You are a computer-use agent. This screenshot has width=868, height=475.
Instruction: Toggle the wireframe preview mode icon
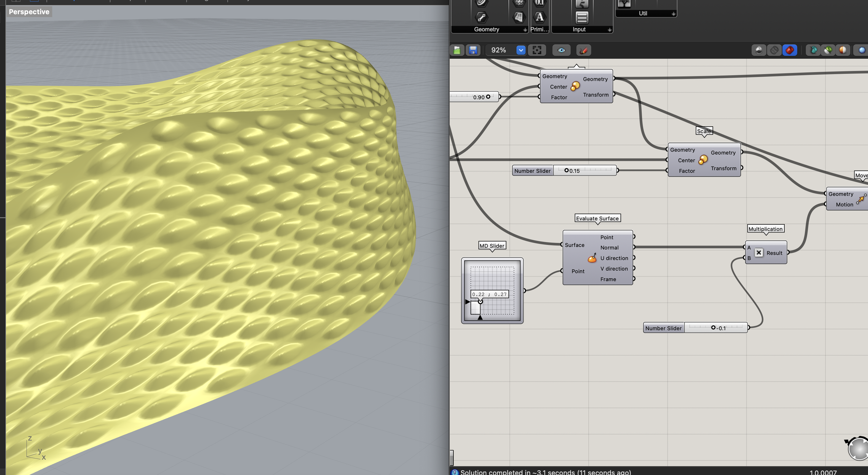(774, 50)
